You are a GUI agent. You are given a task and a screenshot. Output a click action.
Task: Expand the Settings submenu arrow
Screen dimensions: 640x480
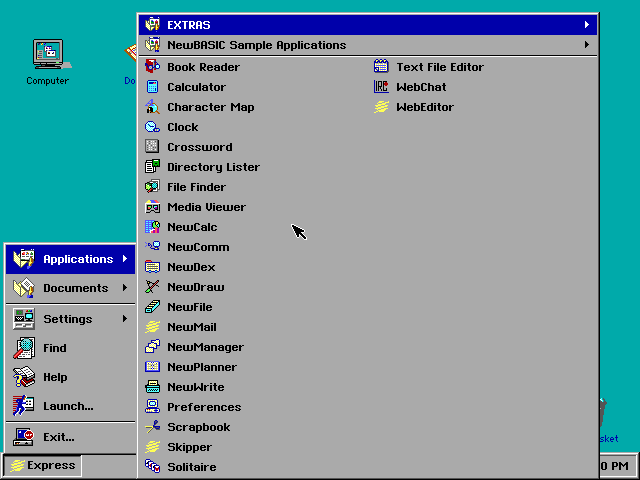[x=125, y=318]
